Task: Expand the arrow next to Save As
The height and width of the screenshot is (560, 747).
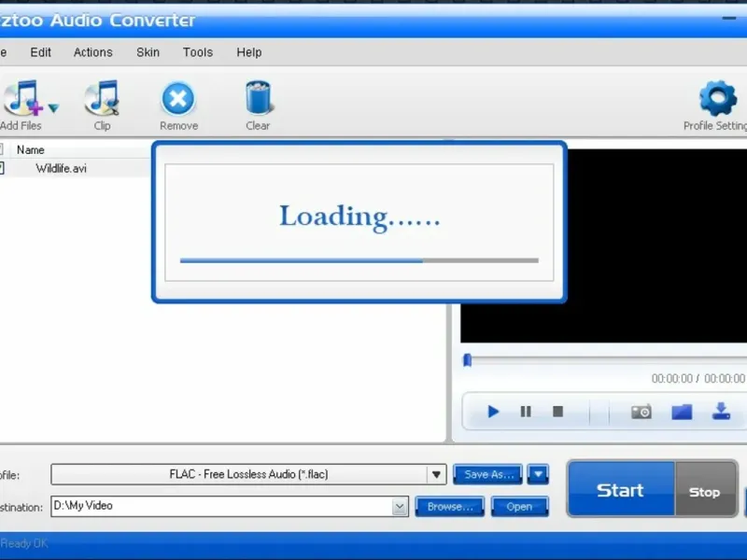Action: 539,474
